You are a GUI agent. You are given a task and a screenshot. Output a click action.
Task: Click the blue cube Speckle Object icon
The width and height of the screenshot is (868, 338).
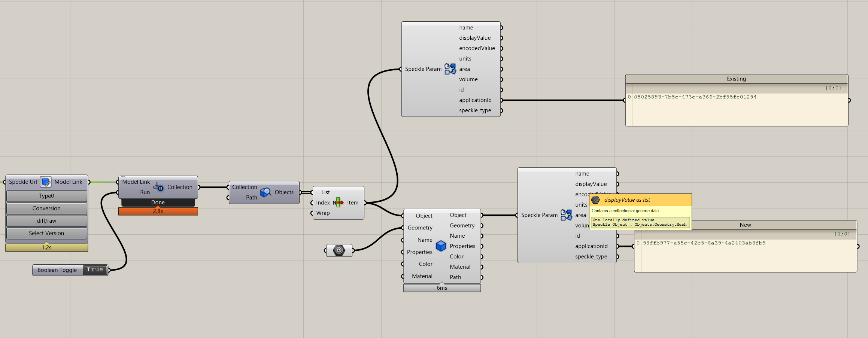pyautogui.click(x=441, y=246)
